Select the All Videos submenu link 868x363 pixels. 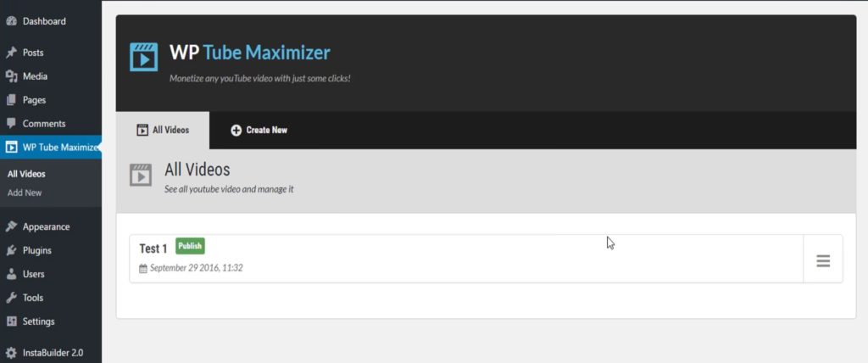(x=26, y=174)
